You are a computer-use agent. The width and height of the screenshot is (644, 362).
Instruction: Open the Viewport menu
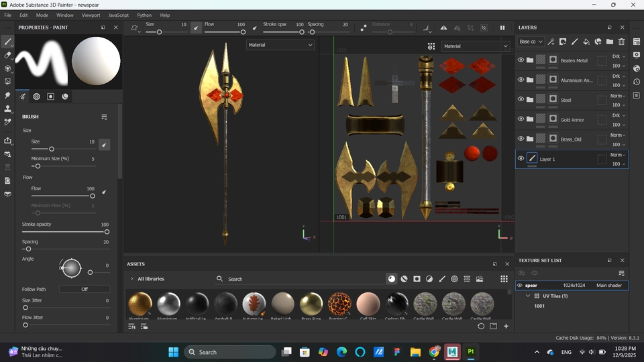point(91,15)
